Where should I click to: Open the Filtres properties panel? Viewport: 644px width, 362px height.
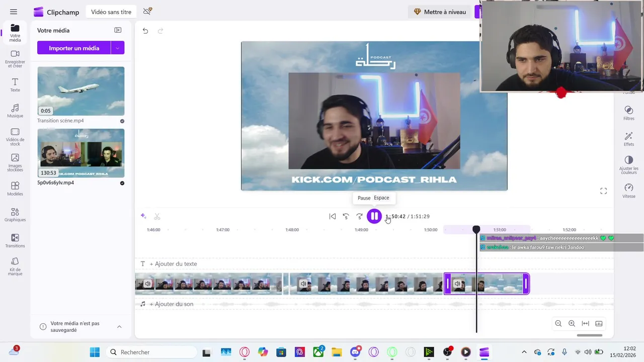point(628,113)
